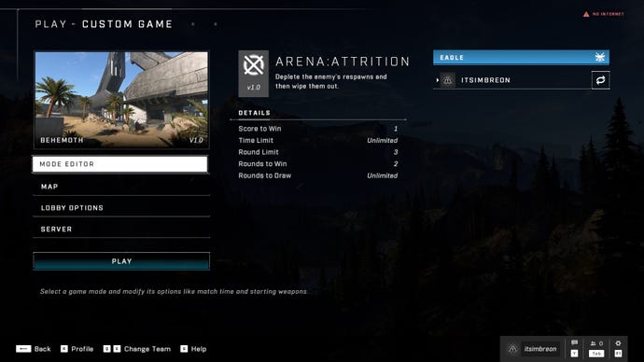Open the Mode Editor option

point(120,164)
